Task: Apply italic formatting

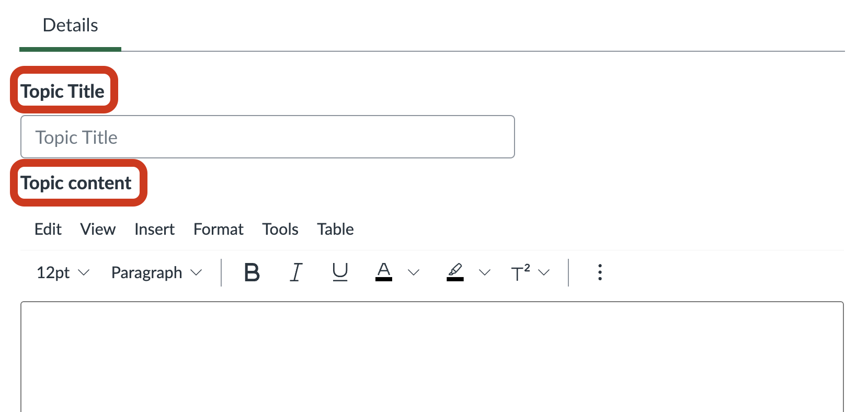Action: click(296, 272)
